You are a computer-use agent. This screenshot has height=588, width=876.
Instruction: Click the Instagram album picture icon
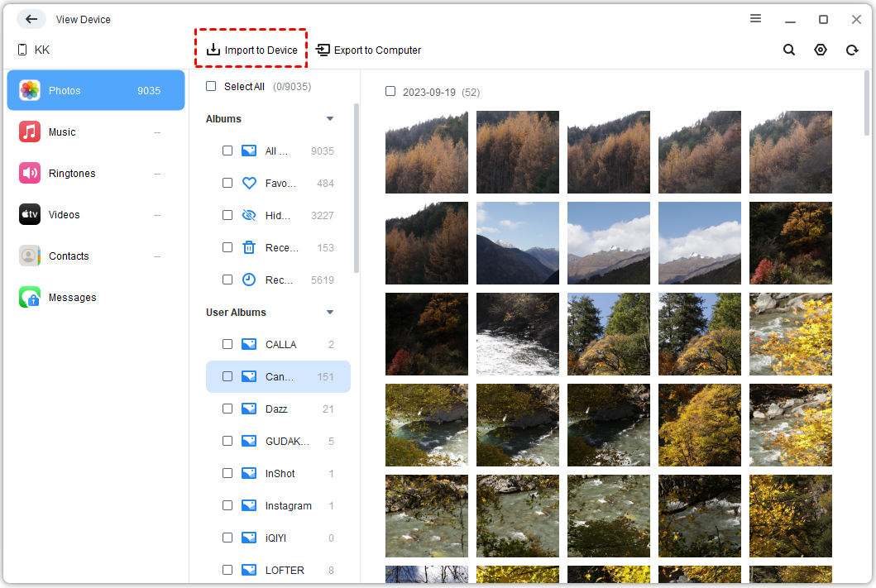249,505
